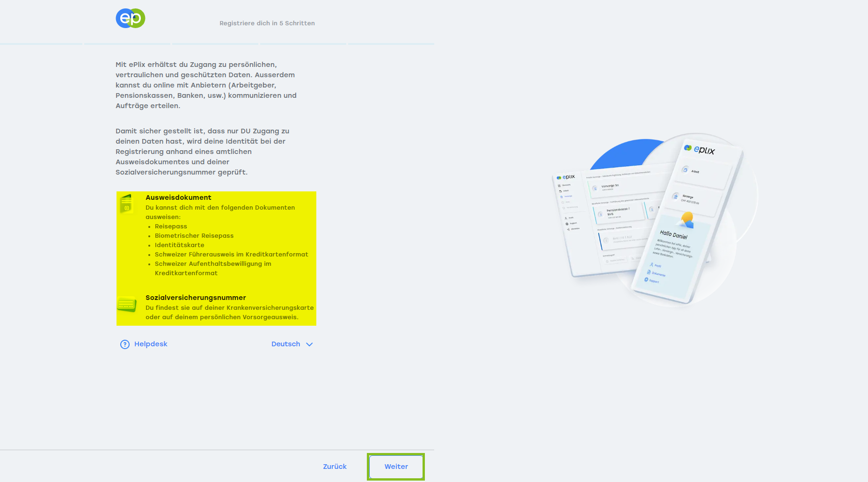Click the eplix logo on the tablet mockup

(x=566, y=177)
